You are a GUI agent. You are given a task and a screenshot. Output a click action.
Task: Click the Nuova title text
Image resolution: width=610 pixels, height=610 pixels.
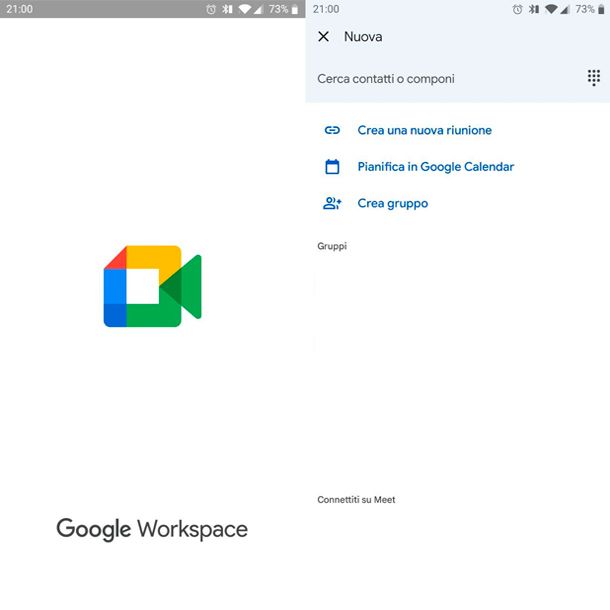363,37
